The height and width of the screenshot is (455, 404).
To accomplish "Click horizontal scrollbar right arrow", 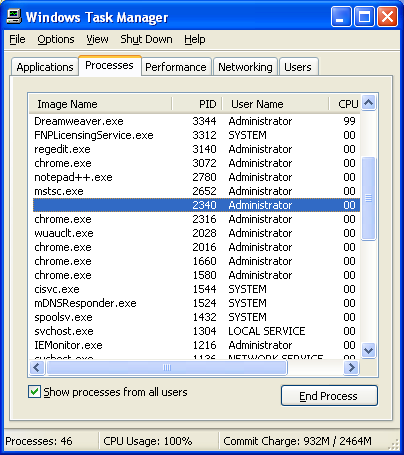I will [x=351, y=368].
